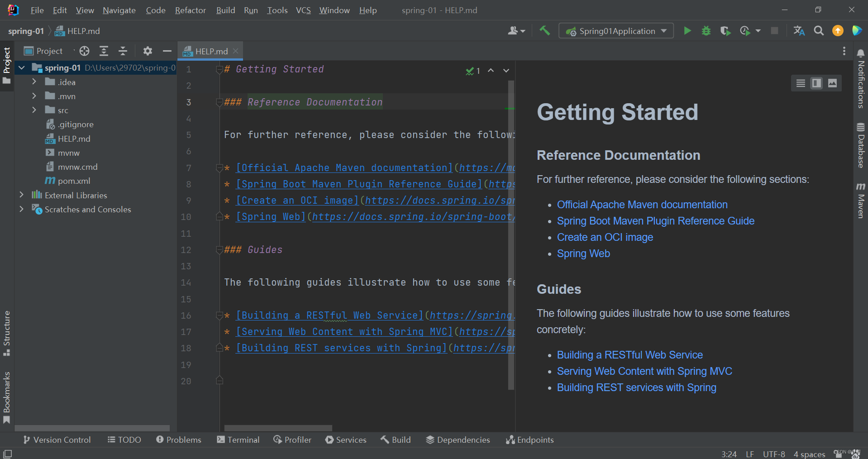Switch to preview-only view mode

[832, 83]
